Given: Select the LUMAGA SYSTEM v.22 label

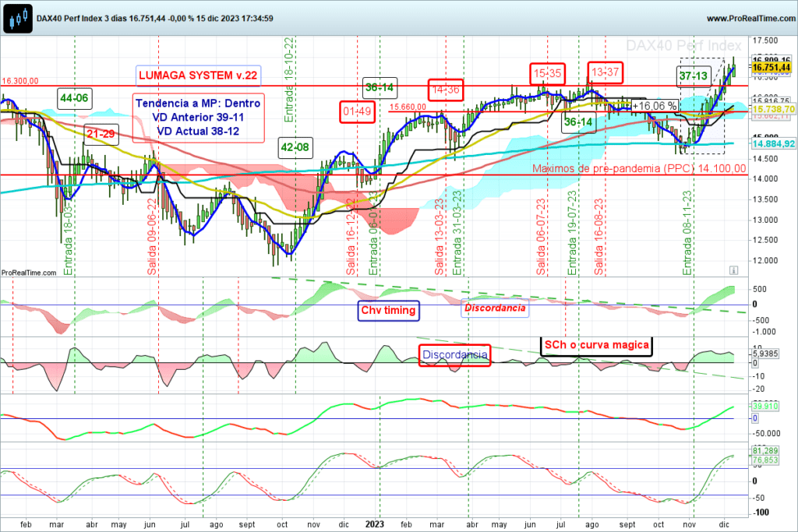Looking at the screenshot, I should coord(198,76).
